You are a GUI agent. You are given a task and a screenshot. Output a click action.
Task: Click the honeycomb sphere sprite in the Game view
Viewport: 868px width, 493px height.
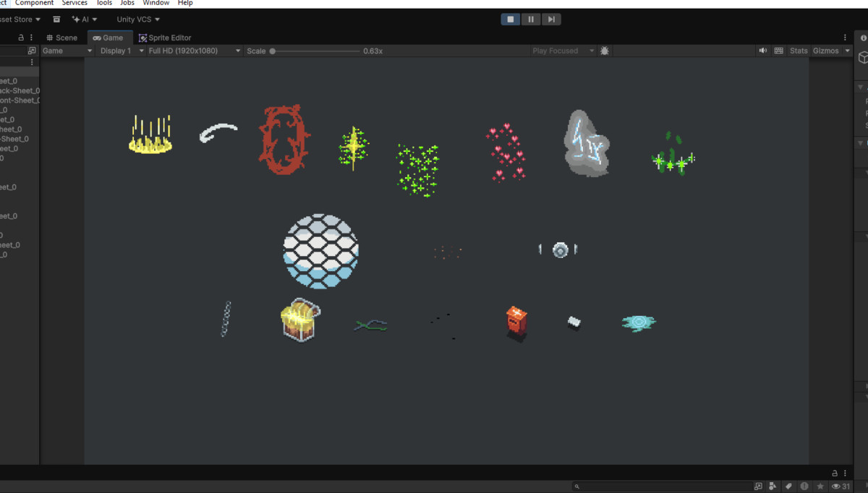pos(321,252)
